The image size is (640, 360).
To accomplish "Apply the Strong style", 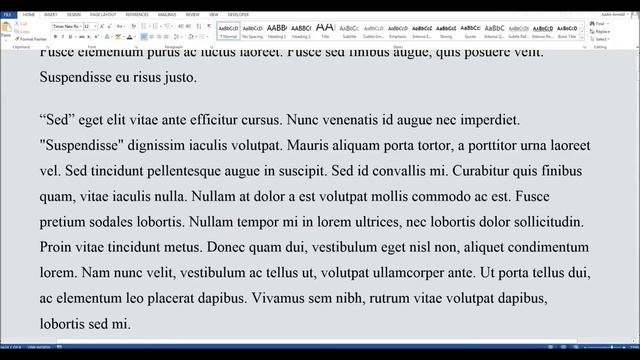I will (446, 31).
